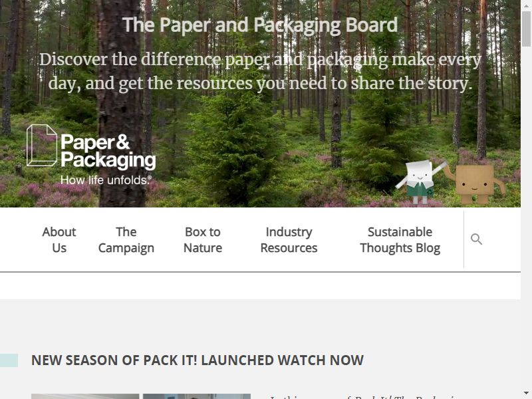Click the Paper & Packaging sheet logo icon

pyautogui.click(x=41, y=146)
